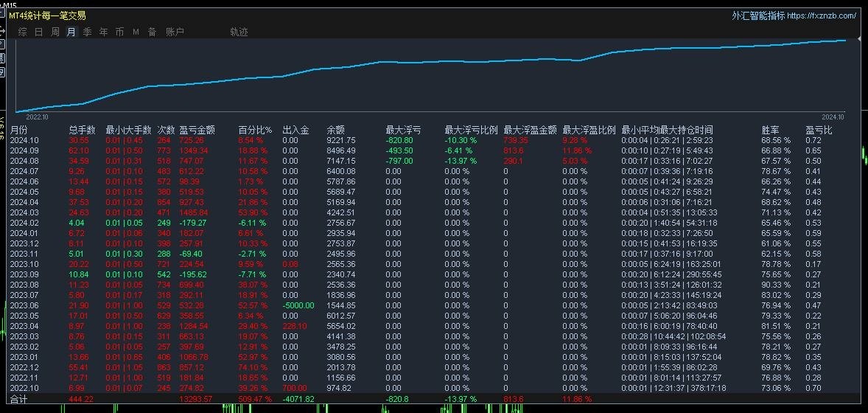Click the 合计 totals row label

tap(18, 399)
